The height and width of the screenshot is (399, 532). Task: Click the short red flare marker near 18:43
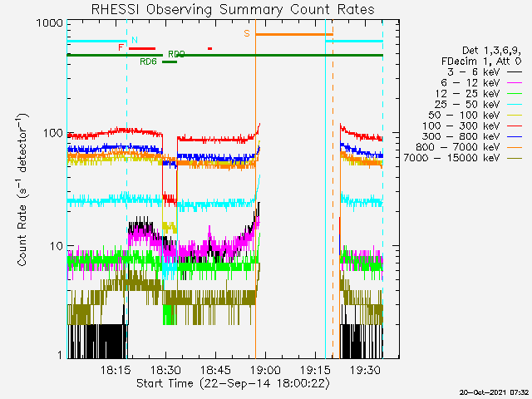[210, 48]
